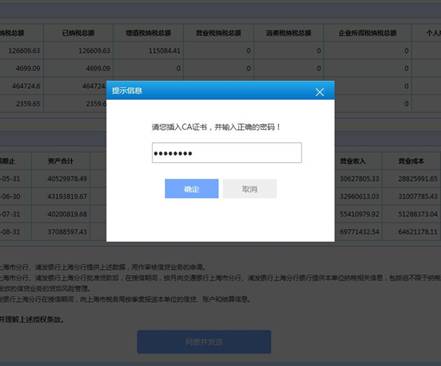Click the revenue value 30627805.33

359,179
